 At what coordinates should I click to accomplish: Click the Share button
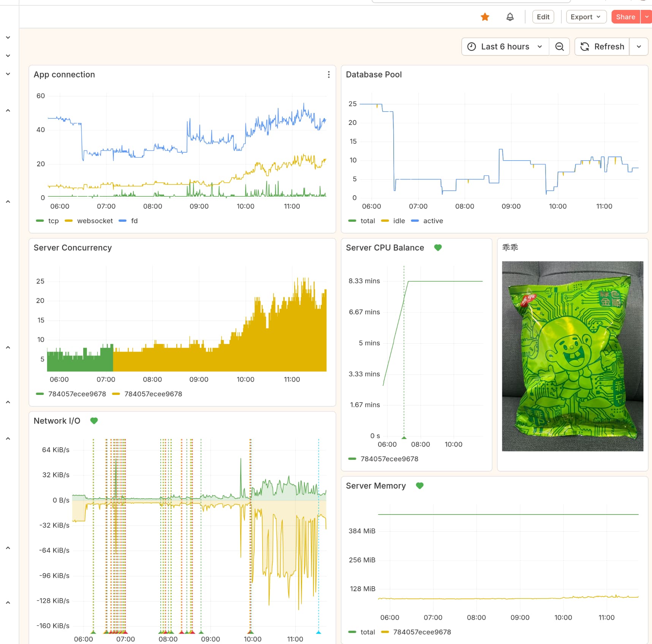[625, 17]
